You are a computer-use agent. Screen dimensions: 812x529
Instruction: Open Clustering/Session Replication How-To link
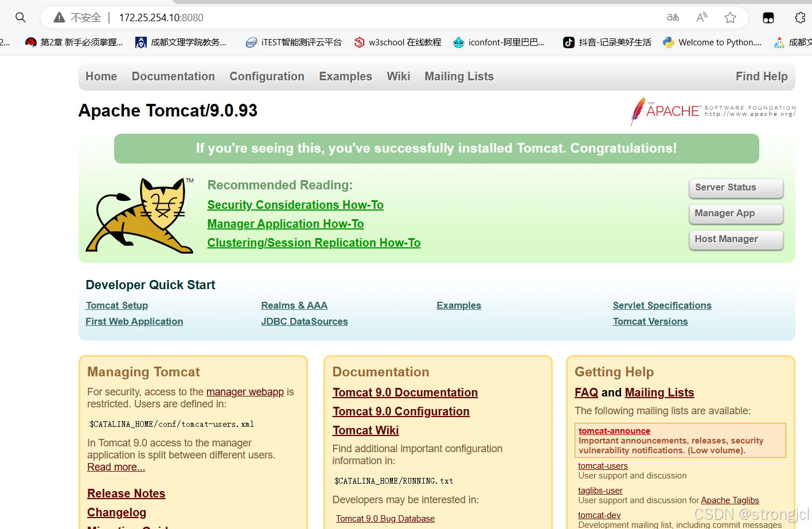[314, 243]
